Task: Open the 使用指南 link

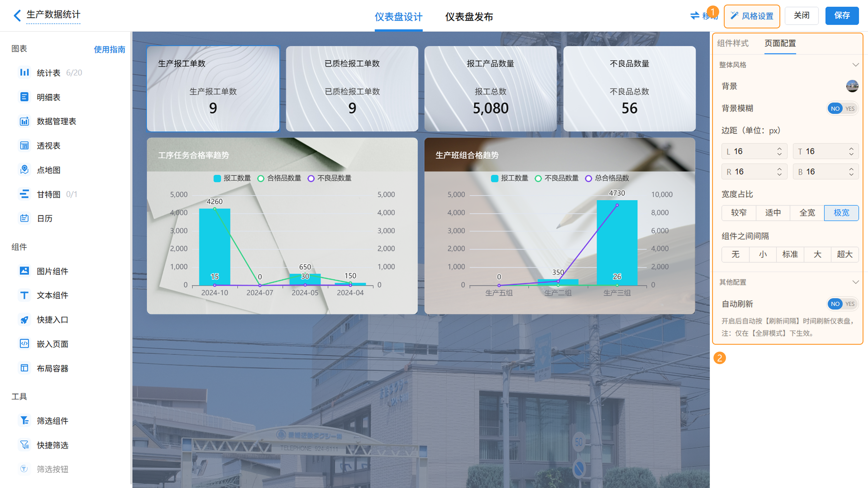Action: pyautogui.click(x=109, y=49)
